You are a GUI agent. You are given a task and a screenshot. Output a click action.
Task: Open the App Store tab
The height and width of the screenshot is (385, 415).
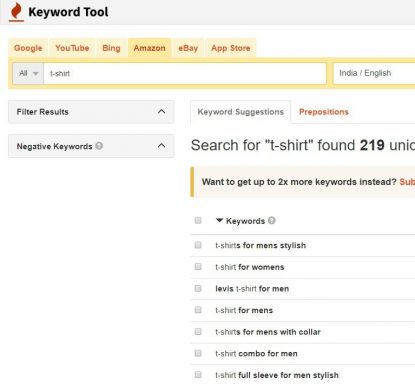click(x=231, y=48)
